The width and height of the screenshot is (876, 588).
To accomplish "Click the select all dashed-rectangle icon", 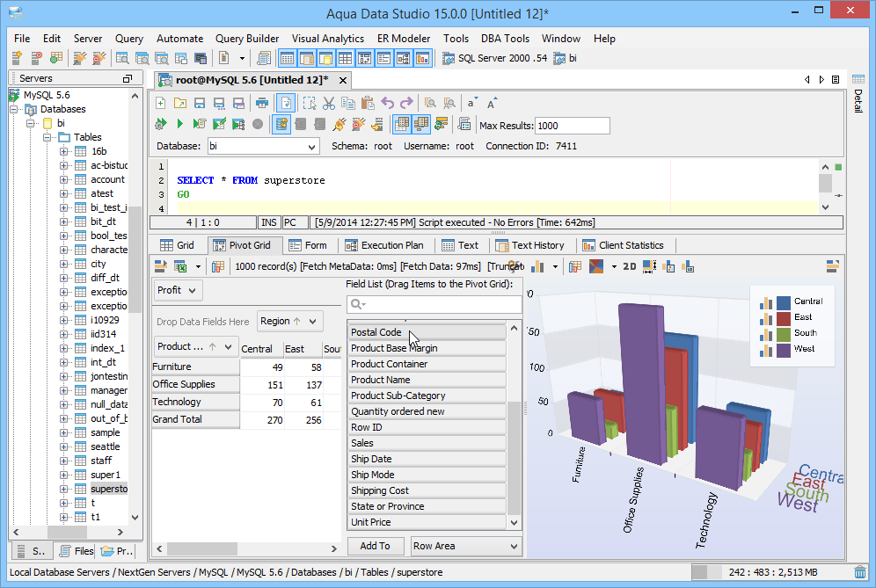I will [309, 104].
